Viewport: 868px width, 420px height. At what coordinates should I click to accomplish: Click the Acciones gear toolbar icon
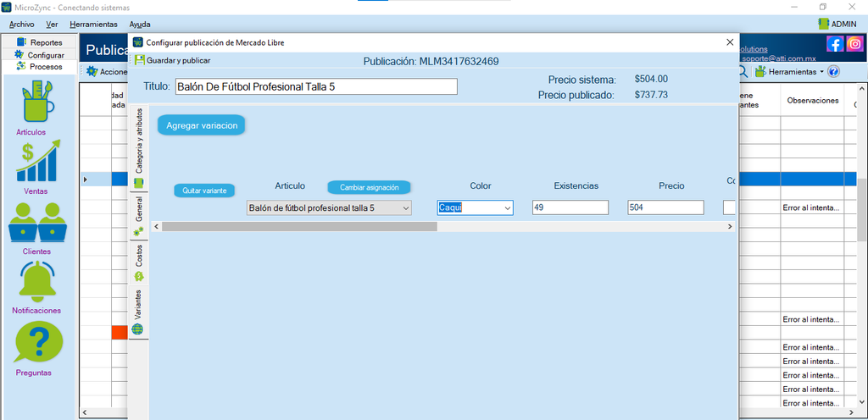coord(92,72)
